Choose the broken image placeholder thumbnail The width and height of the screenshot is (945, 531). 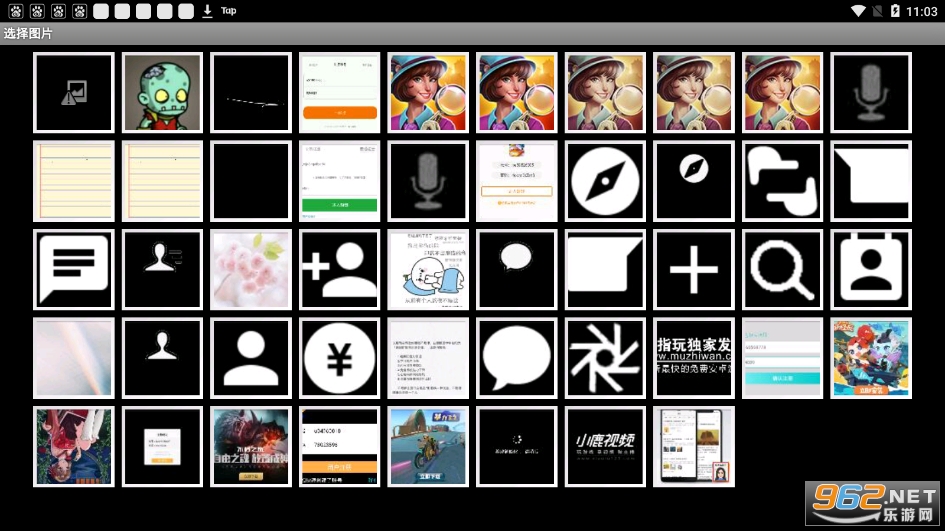point(74,93)
